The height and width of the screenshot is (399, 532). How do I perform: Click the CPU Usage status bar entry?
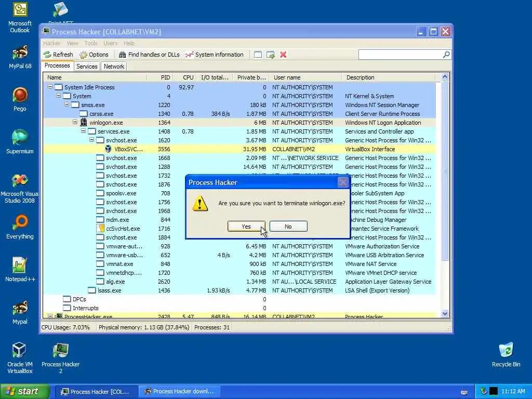click(65, 327)
